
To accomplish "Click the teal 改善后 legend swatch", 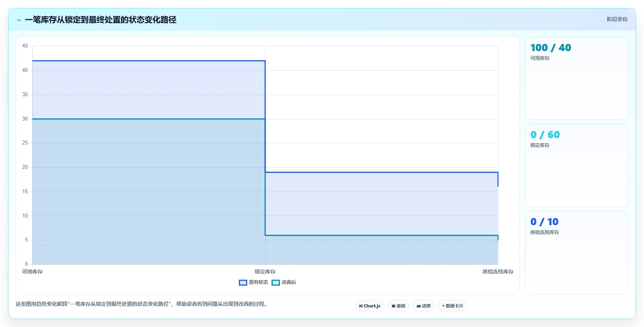I will click(x=276, y=282).
